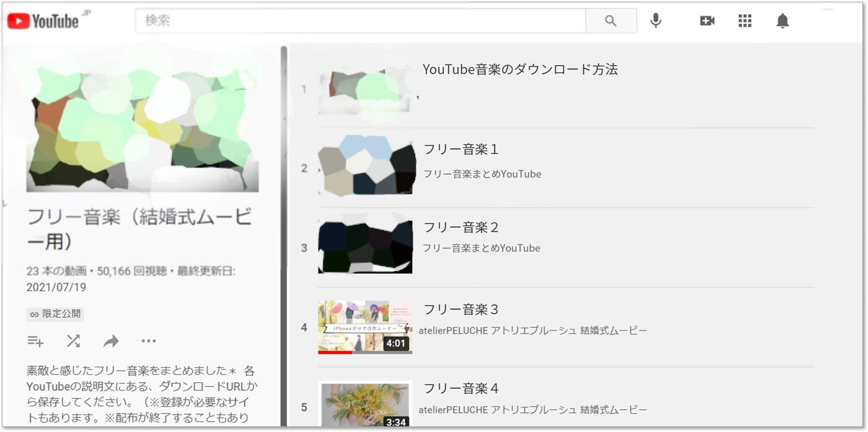Click the 限定公開 visibility badge
This screenshot has height=432, width=868.
click(x=55, y=314)
